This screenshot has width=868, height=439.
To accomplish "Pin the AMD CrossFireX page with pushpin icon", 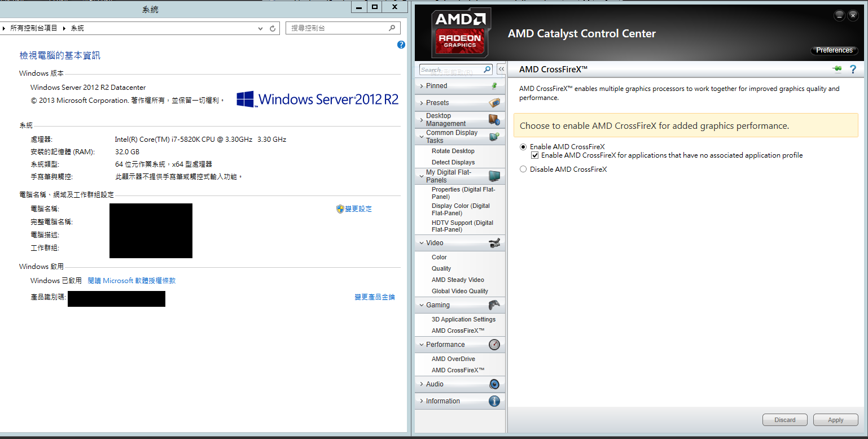I will tap(836, 69).
